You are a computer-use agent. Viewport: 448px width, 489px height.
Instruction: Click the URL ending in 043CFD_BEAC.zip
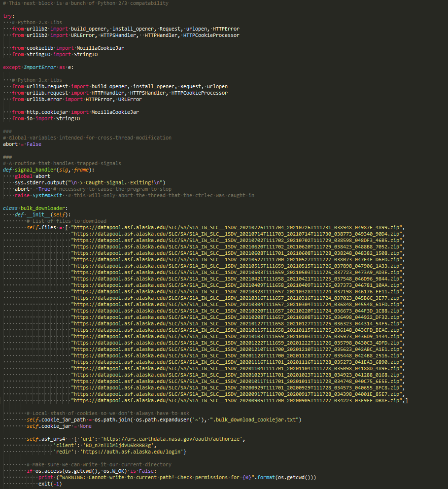(237, 330)
